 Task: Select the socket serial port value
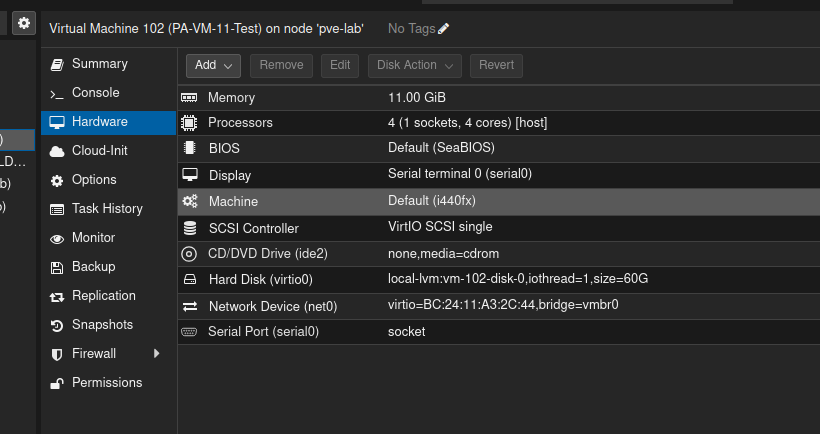coord(406,332)
